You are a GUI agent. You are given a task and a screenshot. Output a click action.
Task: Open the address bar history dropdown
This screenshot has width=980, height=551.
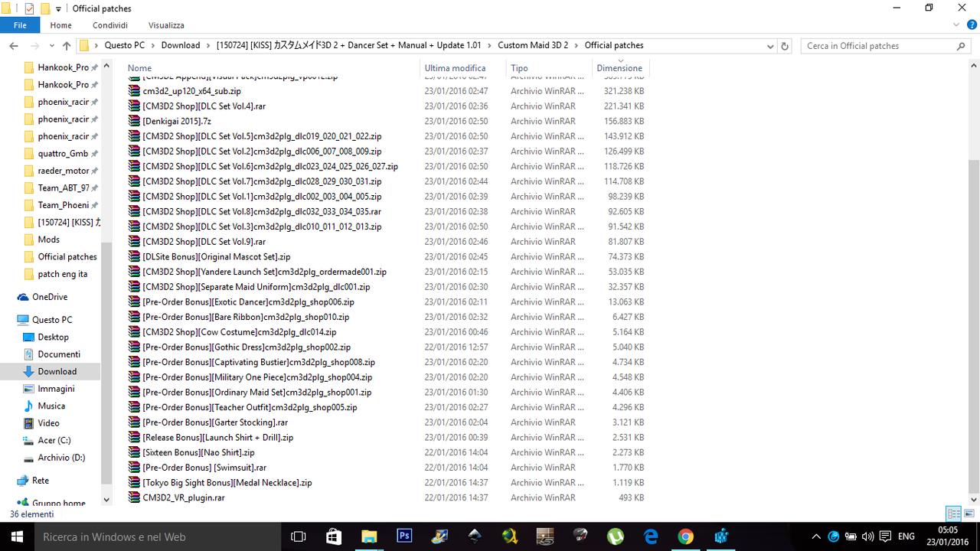coord(770,45)
